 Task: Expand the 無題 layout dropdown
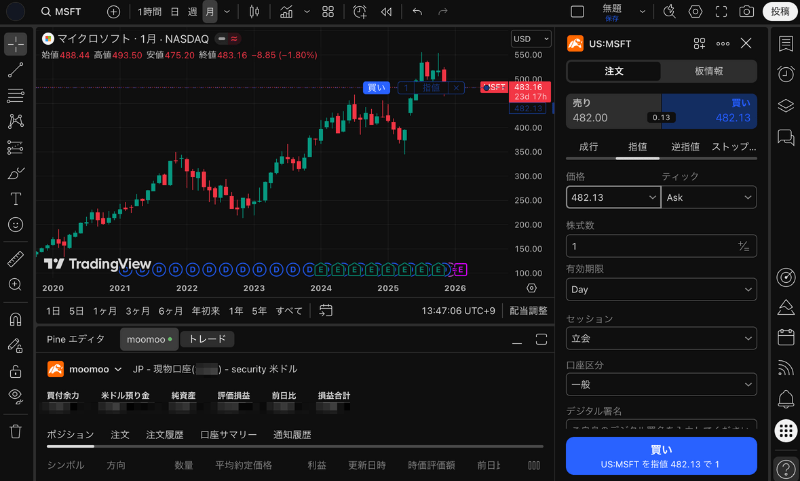[642, 12]
